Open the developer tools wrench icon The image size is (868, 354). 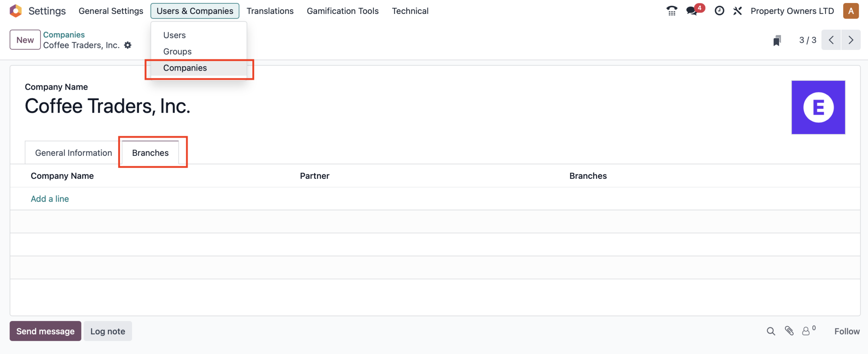[x=737, y=11]
